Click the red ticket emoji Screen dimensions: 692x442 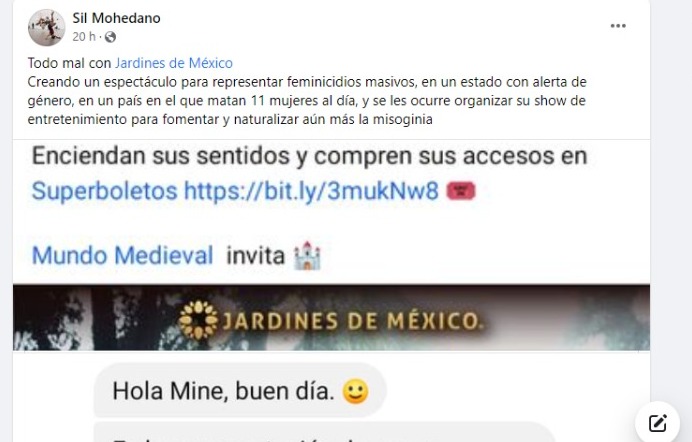461,191
